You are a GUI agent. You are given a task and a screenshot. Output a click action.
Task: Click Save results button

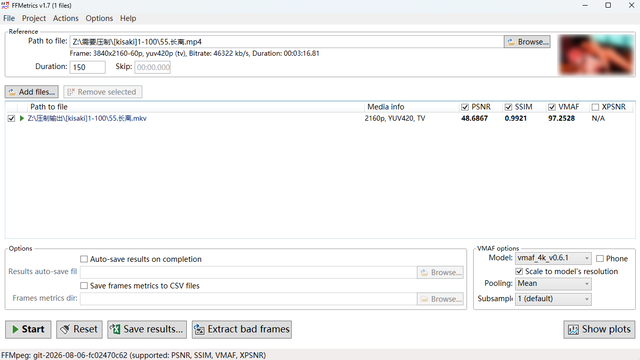[x=147, y=329]
